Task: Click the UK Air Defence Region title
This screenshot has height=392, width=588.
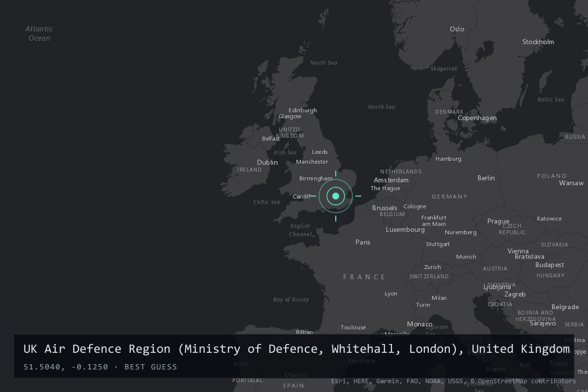Action: 296,349
